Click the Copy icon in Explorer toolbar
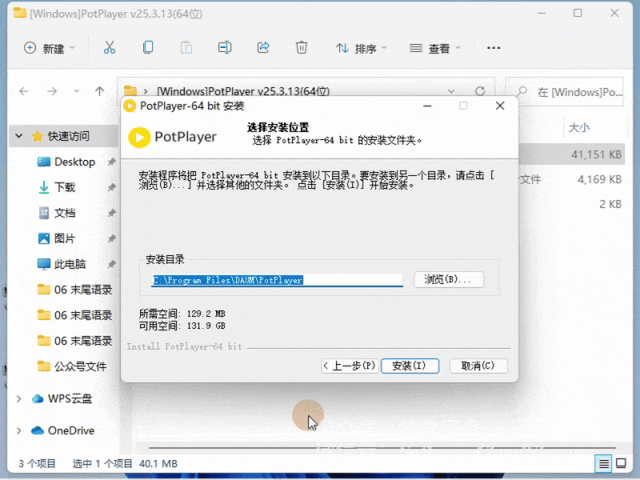 (148, 48)
